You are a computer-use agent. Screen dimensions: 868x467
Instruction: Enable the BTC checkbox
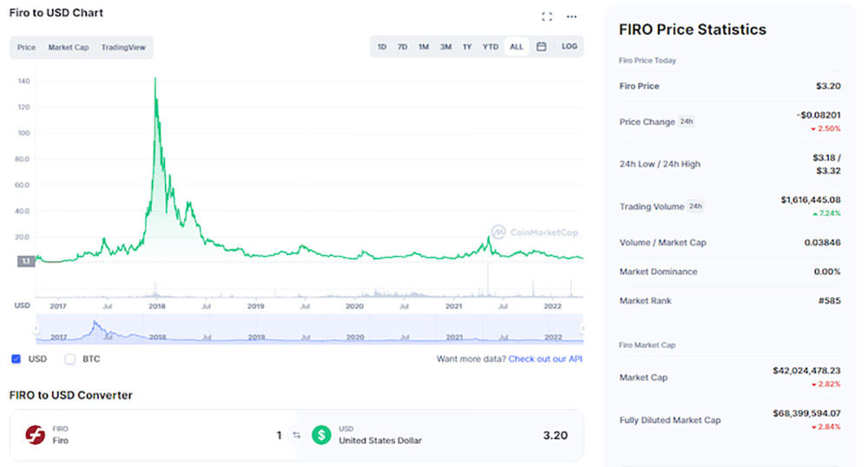69,359
